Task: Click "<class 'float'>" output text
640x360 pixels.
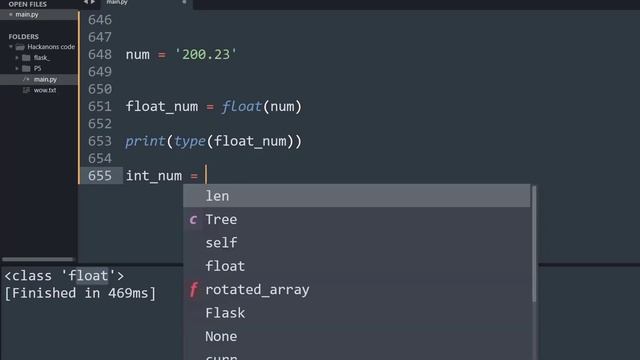Action: pos(64,276)
